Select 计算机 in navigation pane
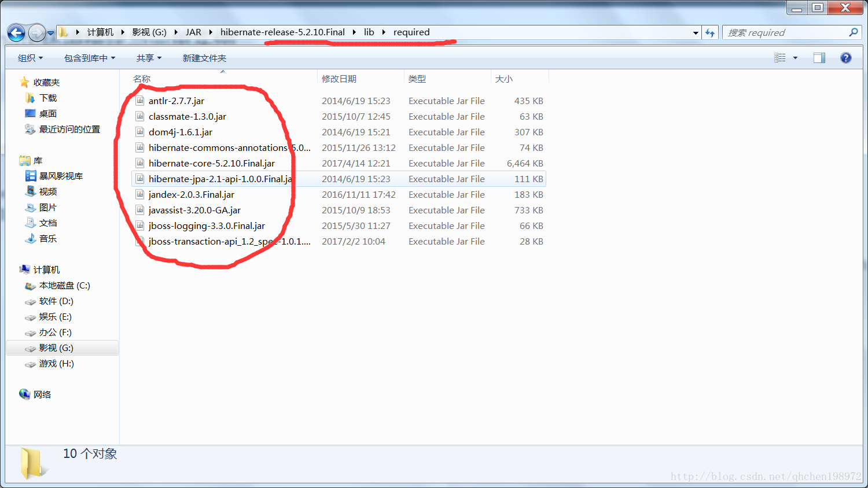Viewport: 868px width, 488px height. point(46,269)
